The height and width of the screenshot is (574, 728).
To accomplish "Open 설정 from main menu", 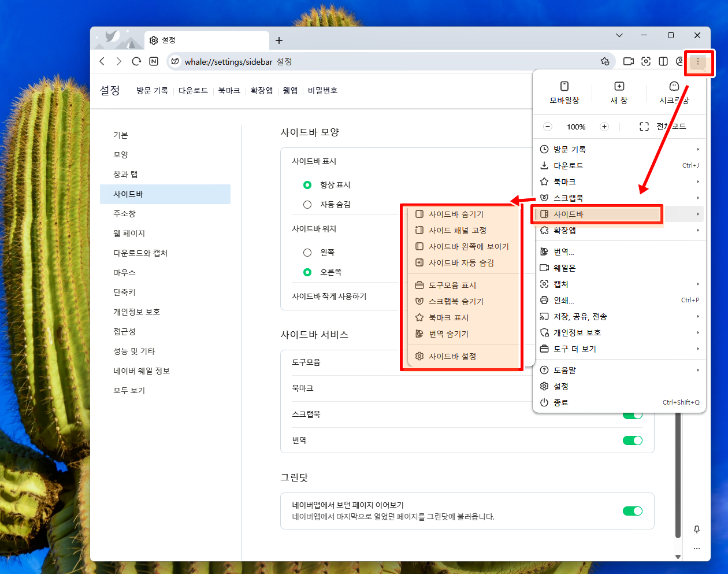I will click(619, 386).
